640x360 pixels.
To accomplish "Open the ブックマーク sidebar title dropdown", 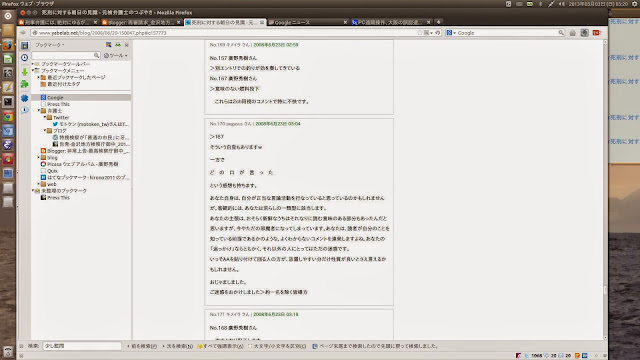I will [x=49, y=45].
